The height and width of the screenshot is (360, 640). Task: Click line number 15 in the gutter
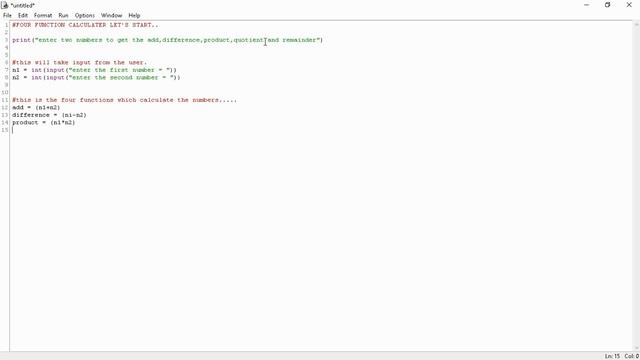click(x=4, y=130)
